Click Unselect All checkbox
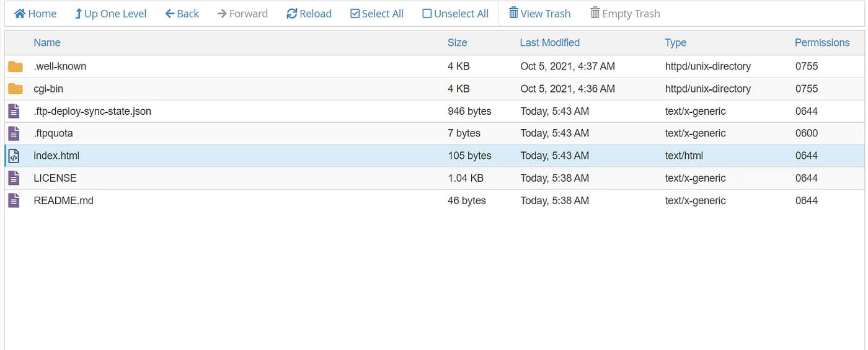The width and height of the screenshot is (868, 350). pyautogui.click(x=427, y=14)
